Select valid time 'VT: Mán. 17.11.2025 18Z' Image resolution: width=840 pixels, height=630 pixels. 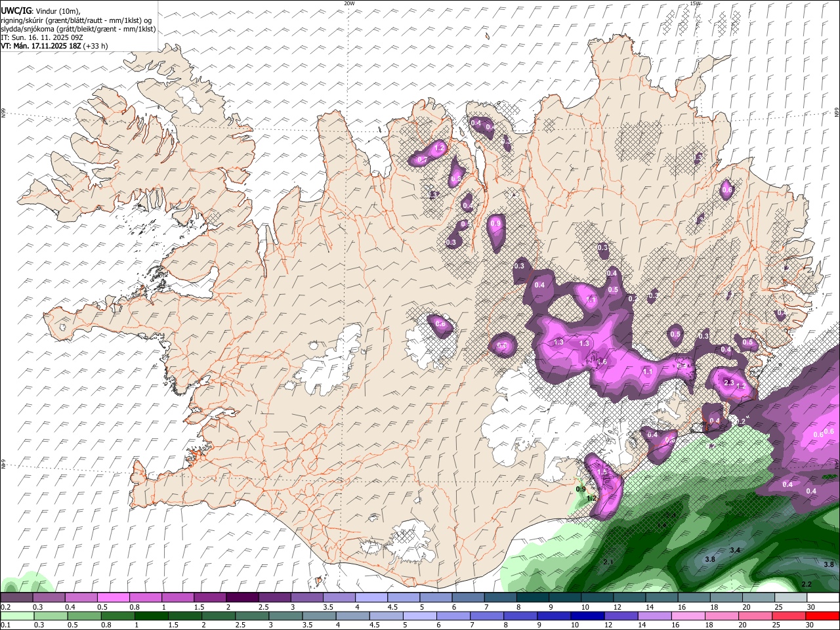point(41,46)
